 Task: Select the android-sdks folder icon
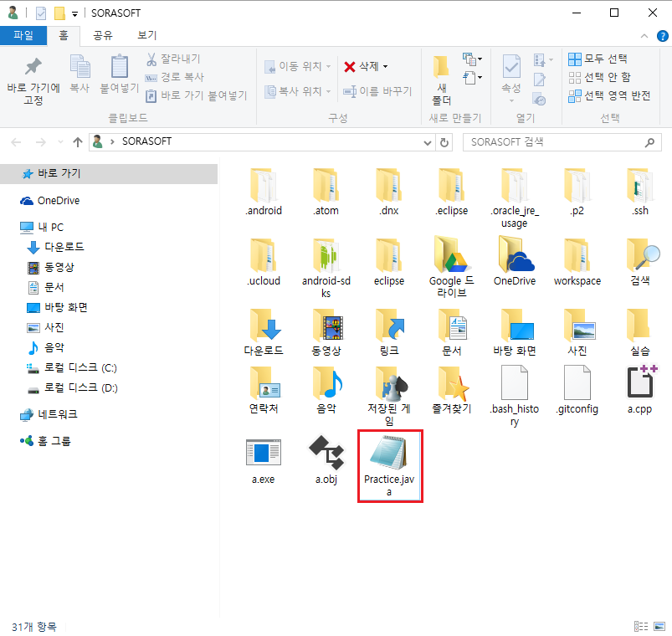click(x=326, y=255)
